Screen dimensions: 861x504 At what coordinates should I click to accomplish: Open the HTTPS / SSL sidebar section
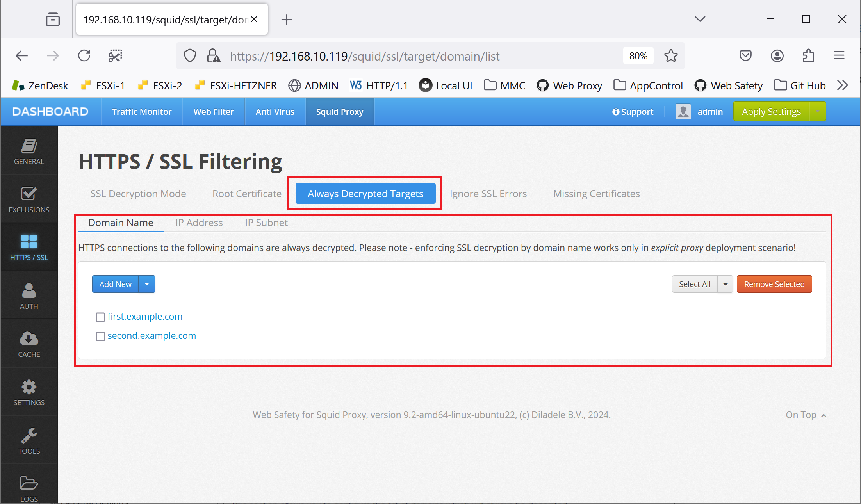(x=29, y=247)
